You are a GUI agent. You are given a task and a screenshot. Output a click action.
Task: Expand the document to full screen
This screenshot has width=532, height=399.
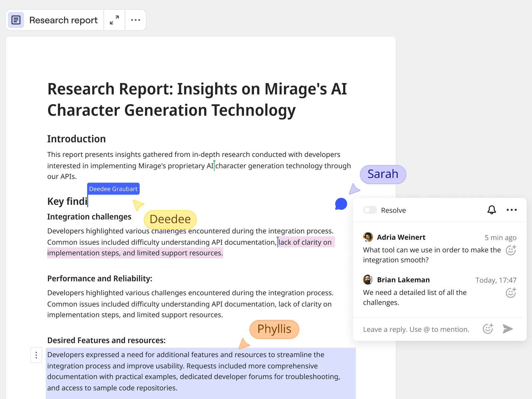pyautogui.click(x=114, y=20)
